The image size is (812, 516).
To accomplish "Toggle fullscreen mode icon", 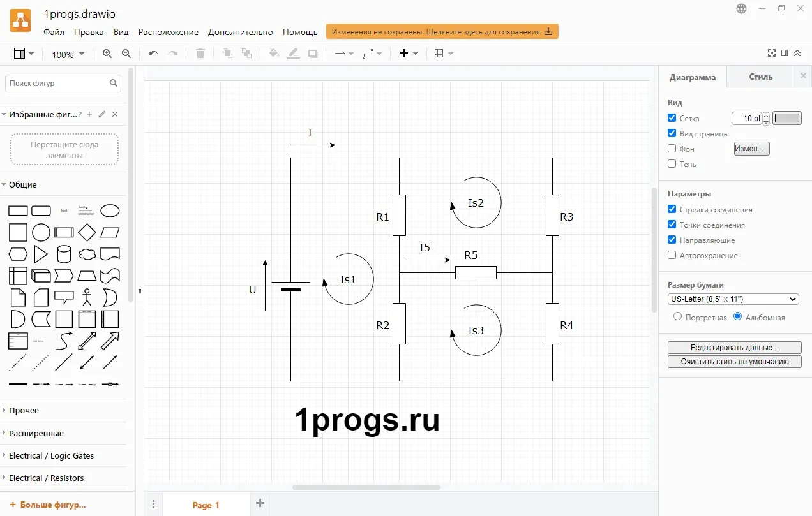I will pyautogui.click(x=772, y=54).
